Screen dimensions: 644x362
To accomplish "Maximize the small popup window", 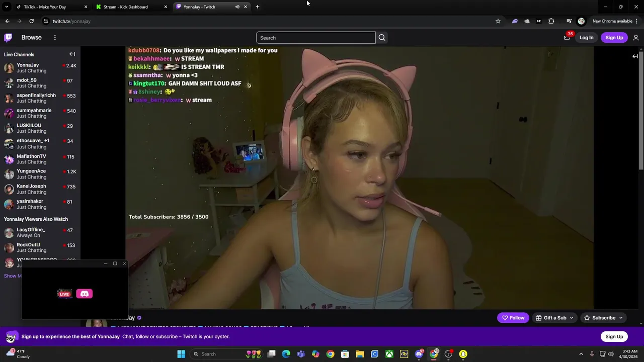I will [x=115, y=263].
